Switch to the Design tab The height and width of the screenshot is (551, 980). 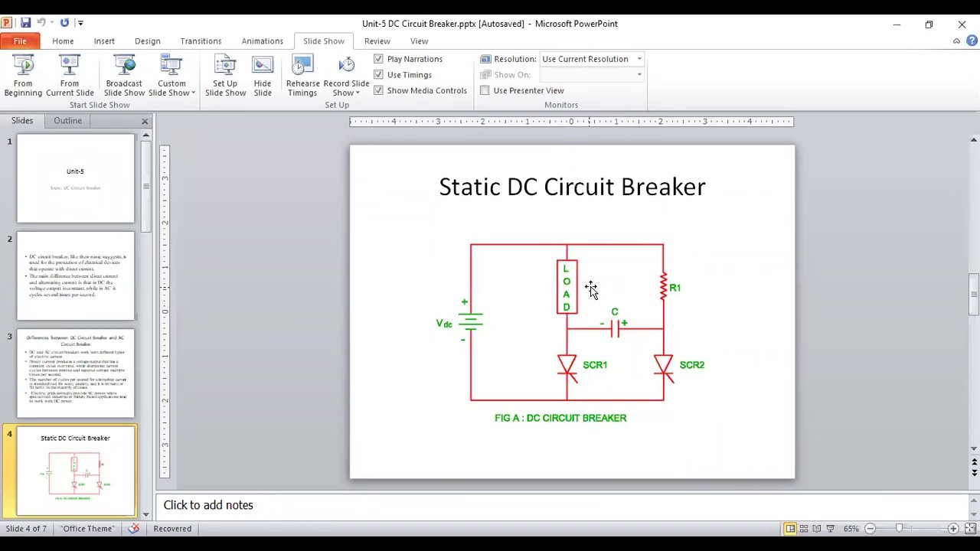[148, 41]
